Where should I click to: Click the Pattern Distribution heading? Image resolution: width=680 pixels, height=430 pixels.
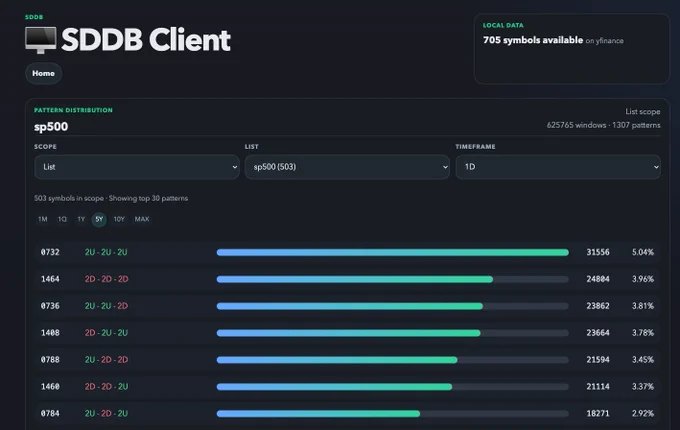(x=73, y=111)
